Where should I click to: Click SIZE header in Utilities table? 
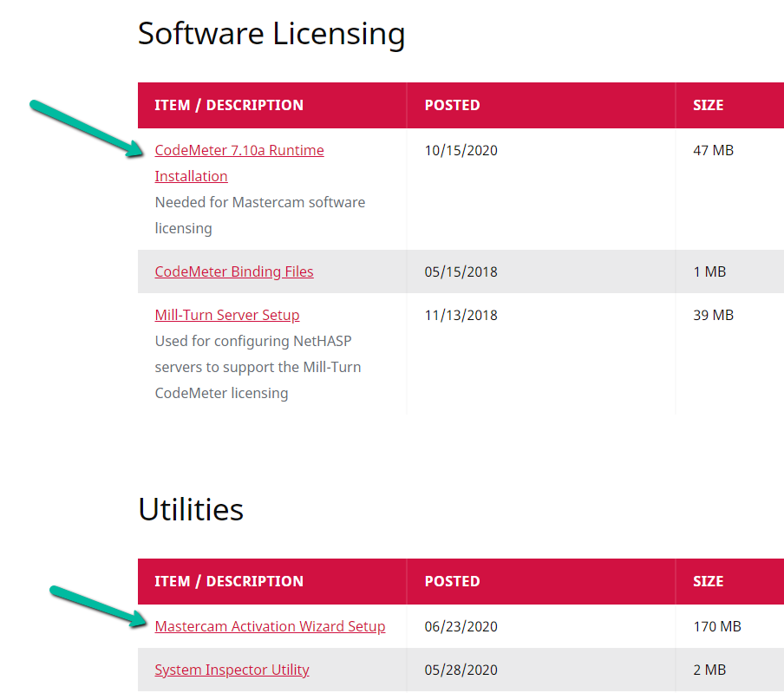pos(708,581)
